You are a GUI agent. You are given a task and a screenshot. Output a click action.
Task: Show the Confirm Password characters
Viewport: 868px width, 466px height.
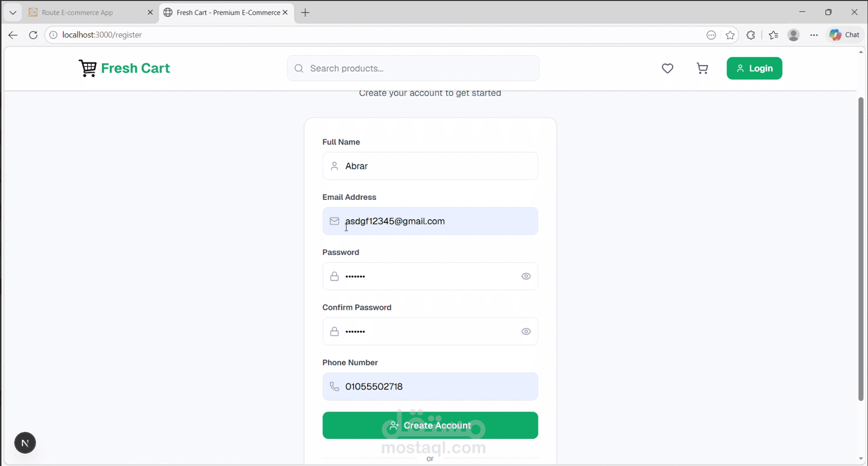(526, 331)
